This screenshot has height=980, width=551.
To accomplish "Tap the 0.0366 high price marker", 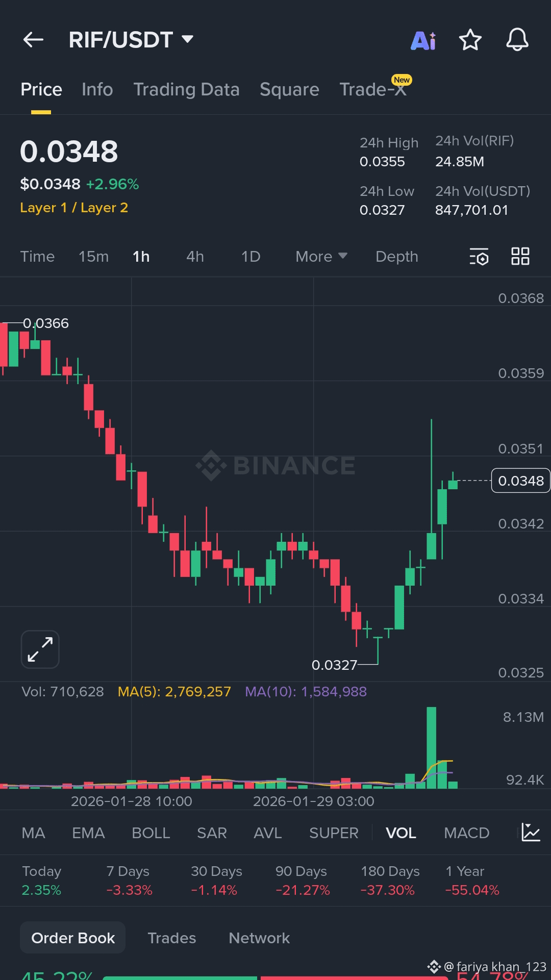I will point(46,323).
